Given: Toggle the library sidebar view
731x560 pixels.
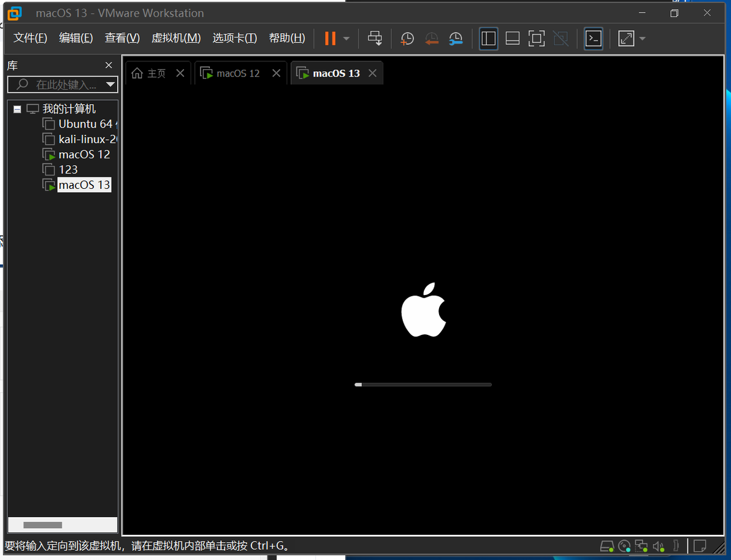Looking at the screenshot, I should (x=488, y=38).
